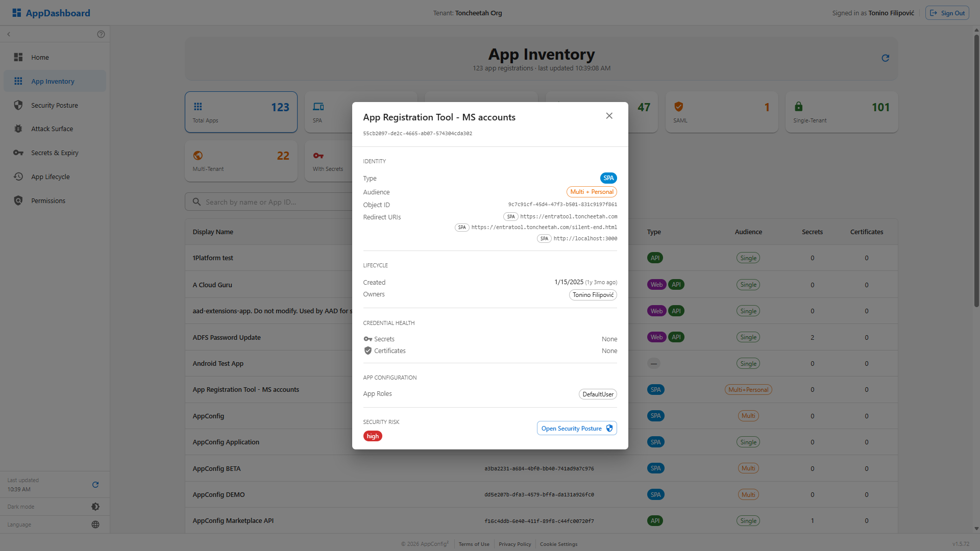This screenshot has width=980, height=551.
Task: Select the Multi-Tenant 22 filter card
Action: [x=241, y=161]
